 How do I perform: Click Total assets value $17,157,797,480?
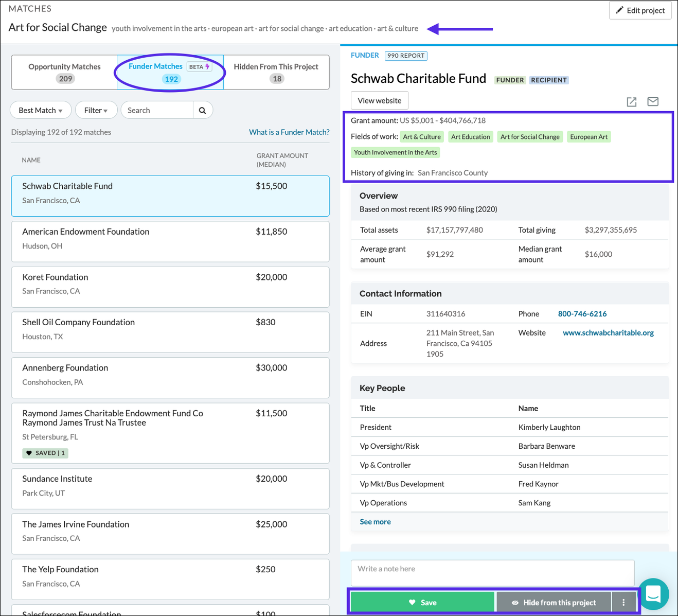(x=454, y=230)
